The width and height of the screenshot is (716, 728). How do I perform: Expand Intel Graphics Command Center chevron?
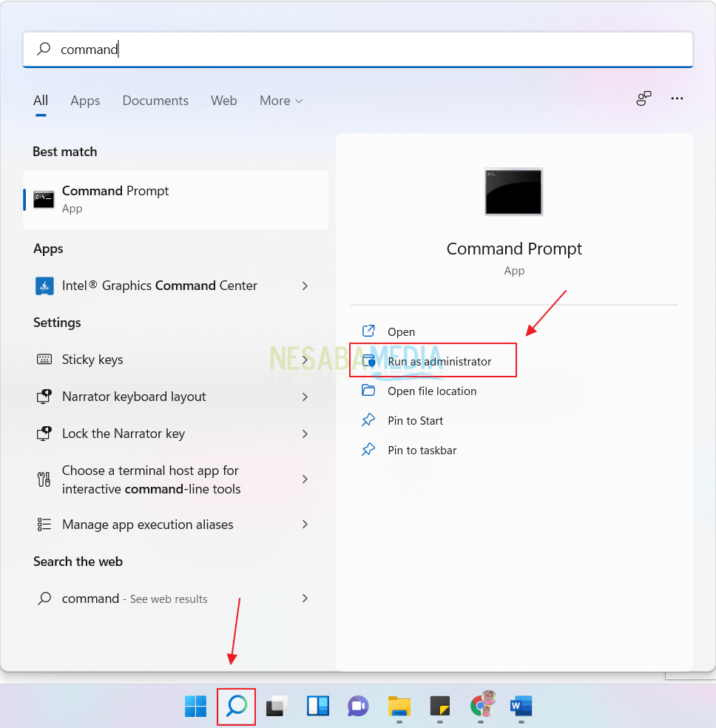(305, 286)
